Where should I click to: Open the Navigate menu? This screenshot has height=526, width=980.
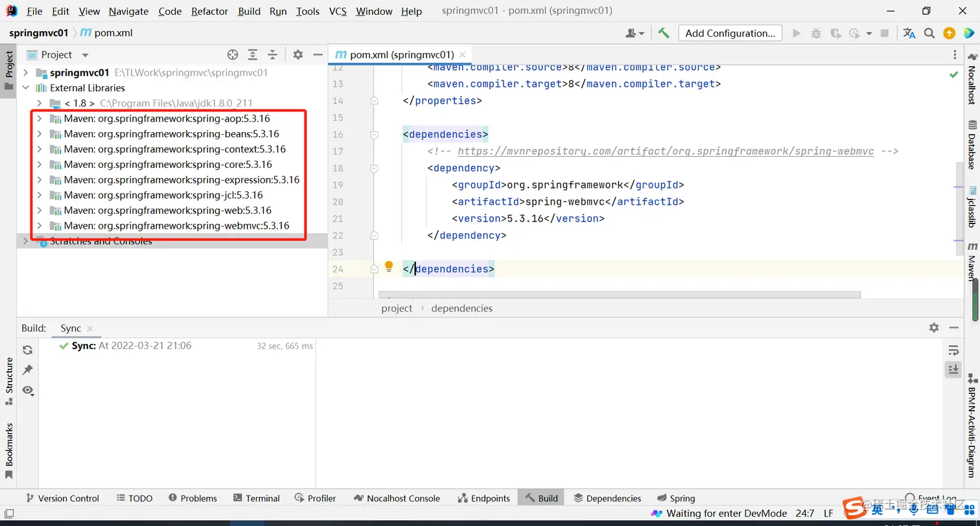click(128, 11)
